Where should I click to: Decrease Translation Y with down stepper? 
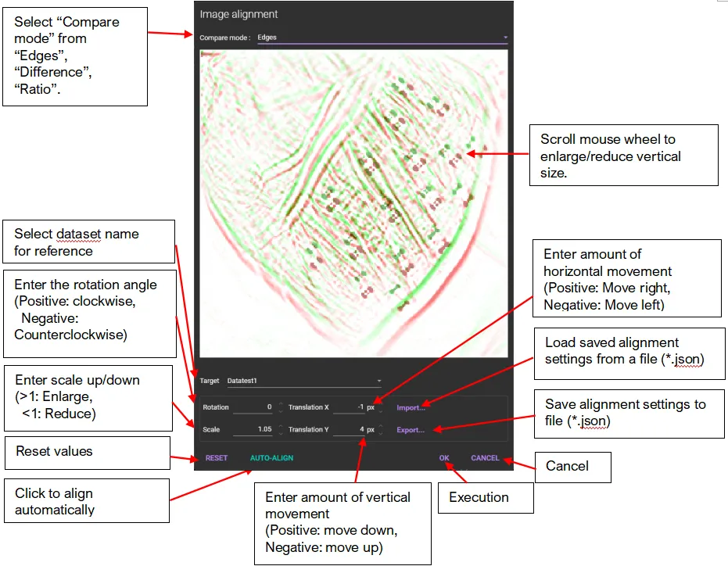[x=381, y=432]
